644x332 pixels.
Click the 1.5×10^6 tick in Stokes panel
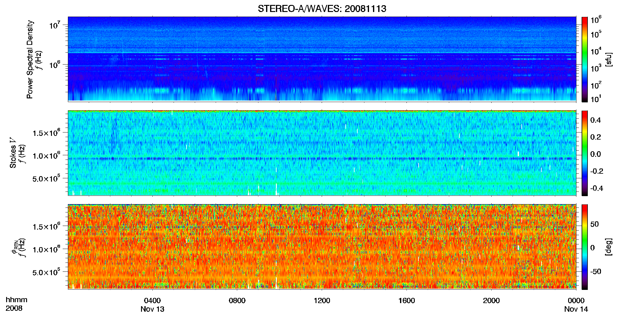pyautogui.click(x=46, y=132)
